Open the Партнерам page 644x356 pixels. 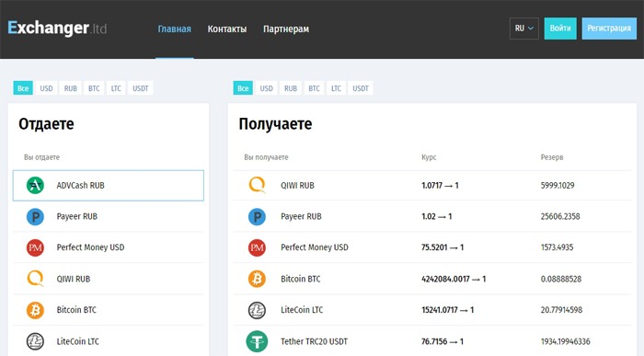286,29
